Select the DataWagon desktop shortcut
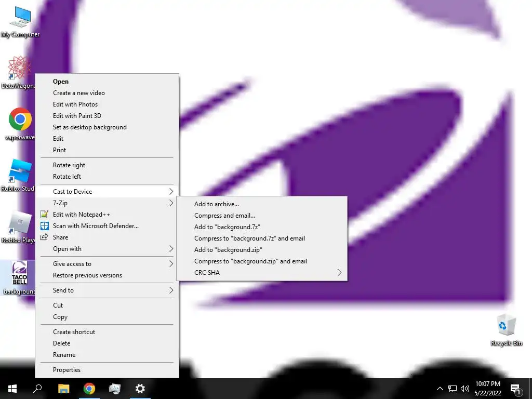 click(x=19, y=72)
